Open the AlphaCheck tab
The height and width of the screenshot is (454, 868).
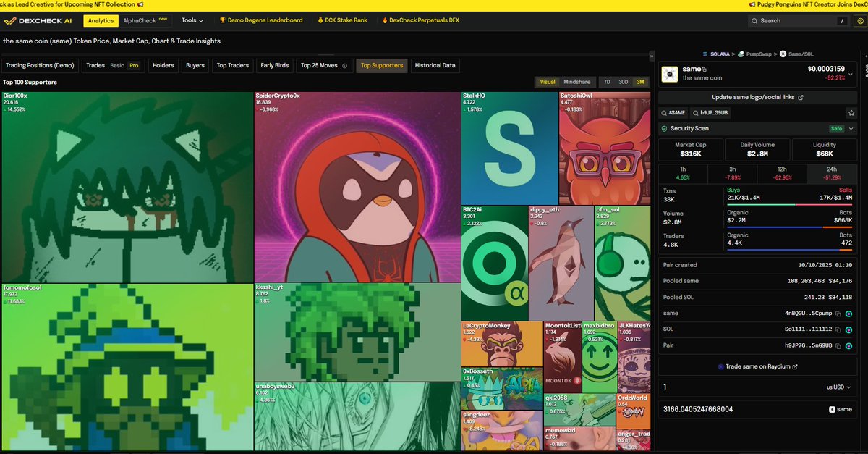click(145, 21)
